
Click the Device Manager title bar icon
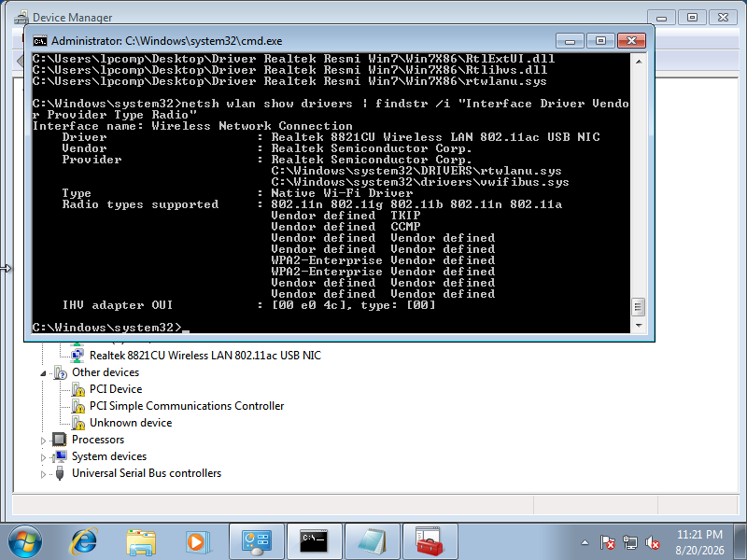21,18
